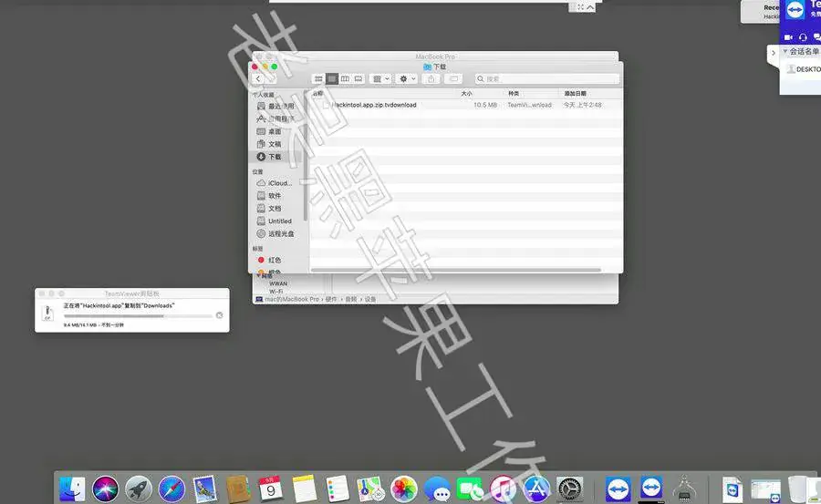This screenshot has height=504, width=821.
Task: Switch Finder to gallery view
Action: click(359, 78)
